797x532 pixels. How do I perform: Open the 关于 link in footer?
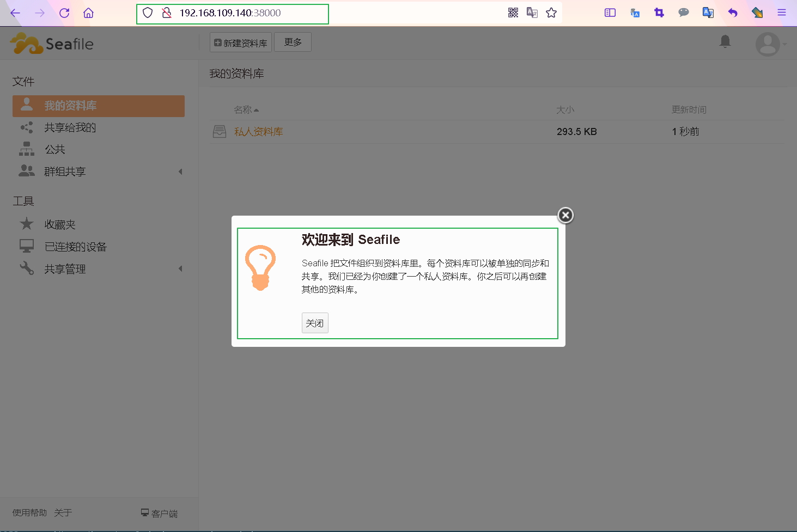pyautogui.click(x=63, y=513)
